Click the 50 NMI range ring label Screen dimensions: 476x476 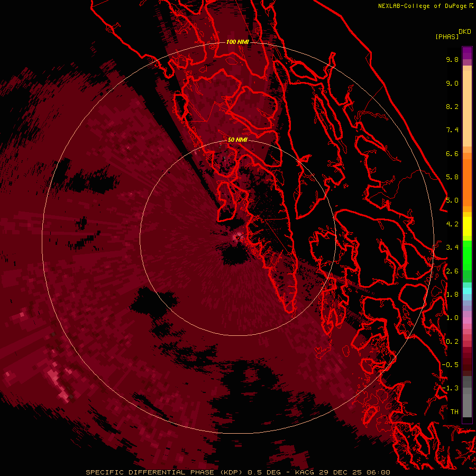click(237, 140)
